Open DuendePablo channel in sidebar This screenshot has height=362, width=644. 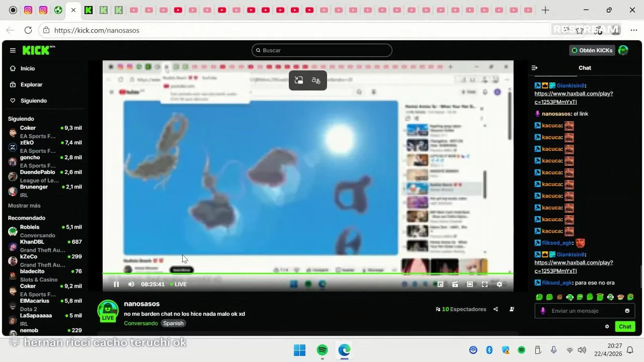[x=45, y=175]
